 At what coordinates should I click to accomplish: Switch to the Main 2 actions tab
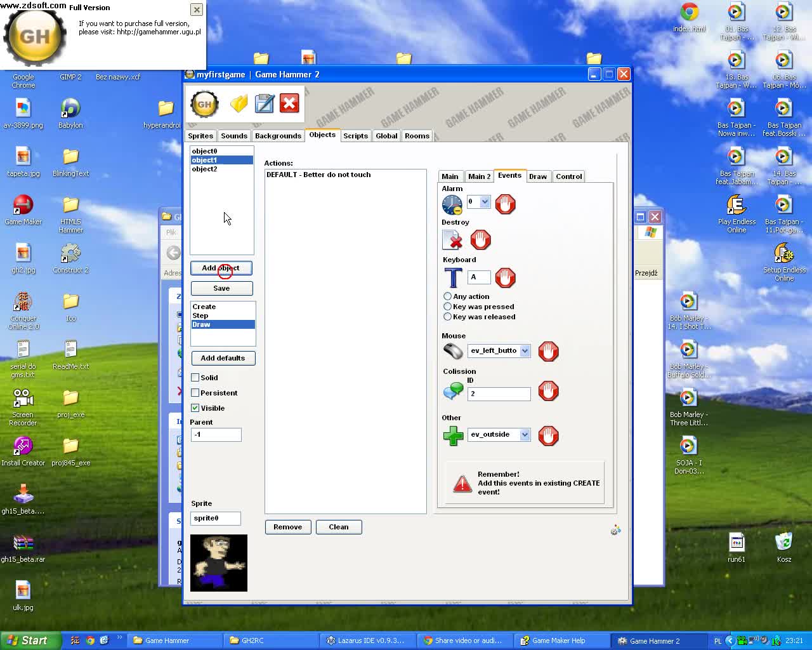click(479, 176)
